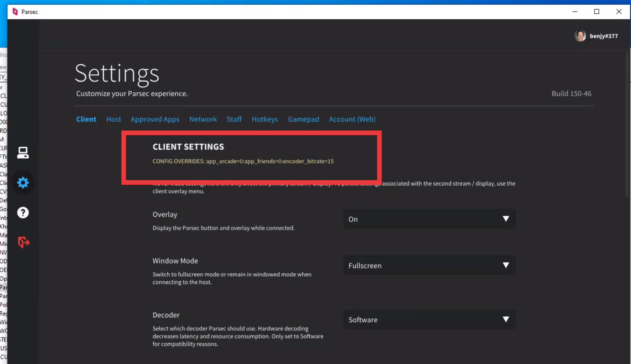Viewport: 631px width, 364px height.
Task: Open the Account (Web) link
Action: coord(352,119)
